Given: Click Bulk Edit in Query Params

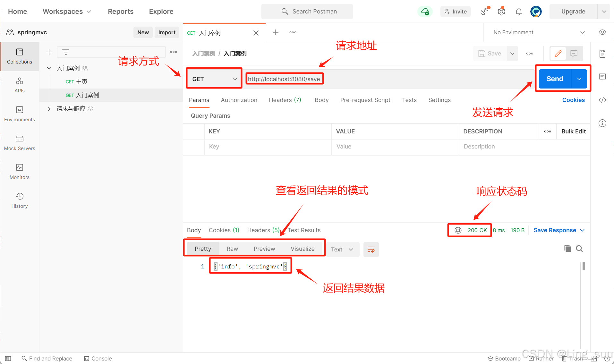Looking at the screenshot, I should [574, 131].
